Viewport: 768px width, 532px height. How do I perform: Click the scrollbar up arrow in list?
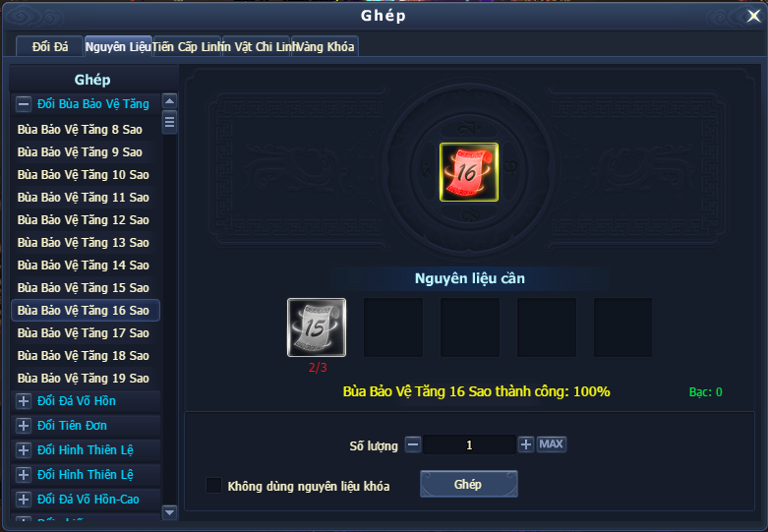(x=169, y=101)
